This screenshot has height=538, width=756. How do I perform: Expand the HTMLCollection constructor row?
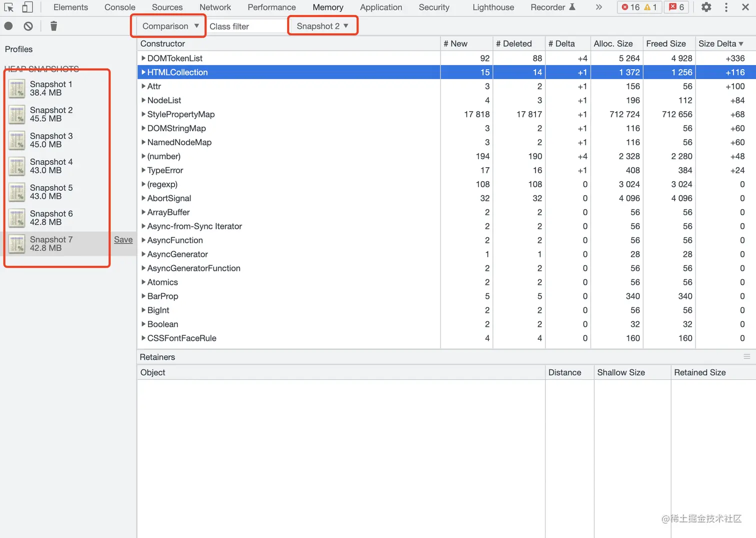point(143,72)
